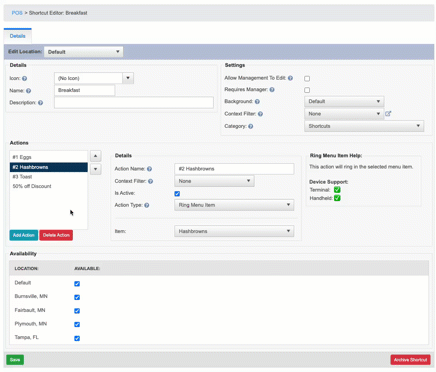Viewport: 436px width, 372px height.
Task: Select #1 Eggs action
Action: pos(49,157)
